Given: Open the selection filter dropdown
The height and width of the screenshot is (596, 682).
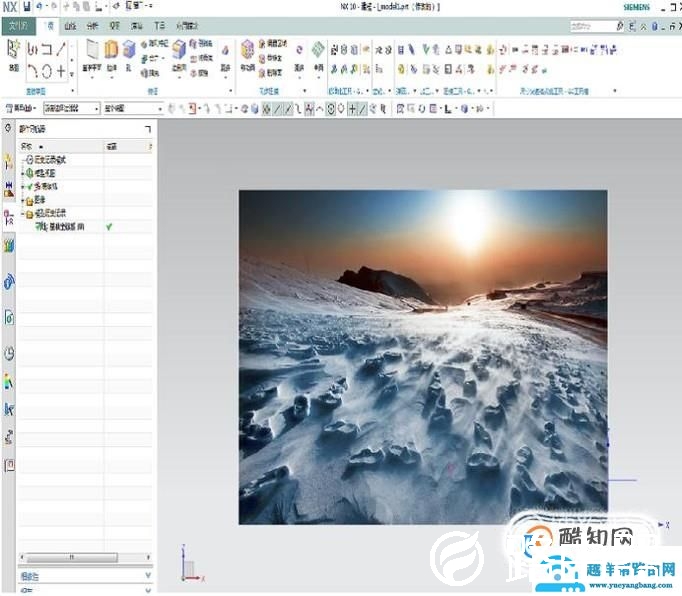Looking at the screenshot, I should pos(68,108).
